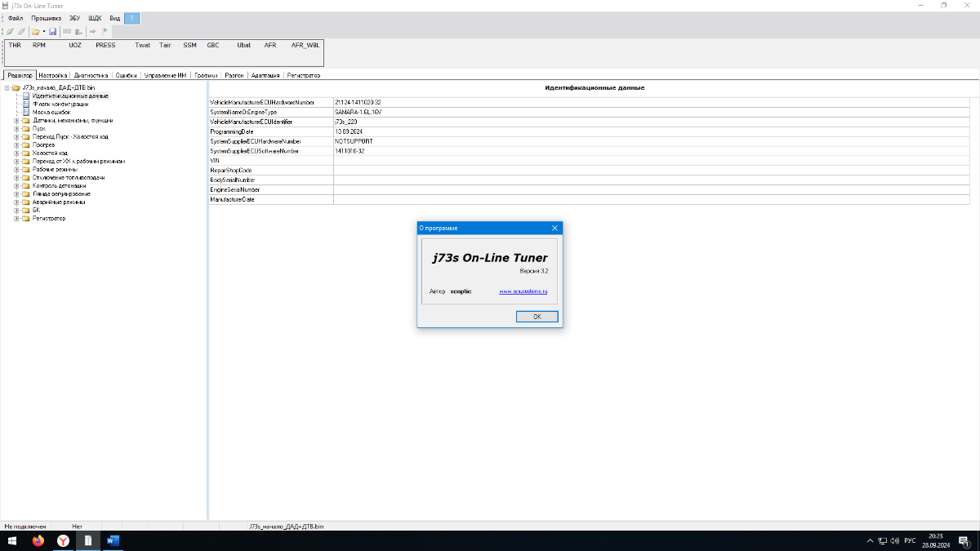Image resolution: width=980 pixels, height=551 pixels.
Task: Click OK in the О программе dialog
Action: [537, 316]
